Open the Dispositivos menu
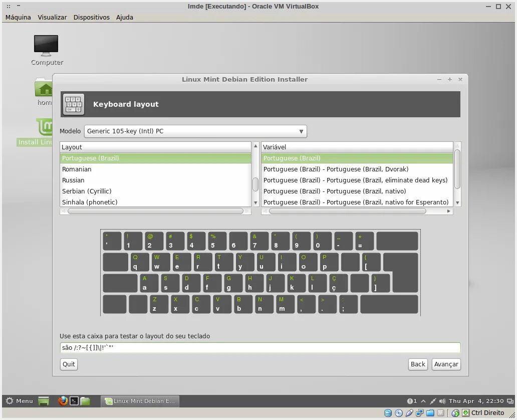 91,17
